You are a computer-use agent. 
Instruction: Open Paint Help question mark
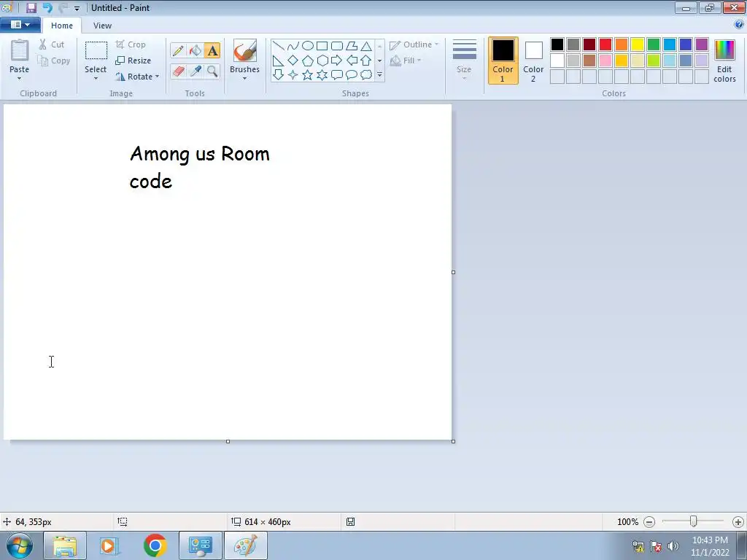pyautogui.click(x=739, y=24)
